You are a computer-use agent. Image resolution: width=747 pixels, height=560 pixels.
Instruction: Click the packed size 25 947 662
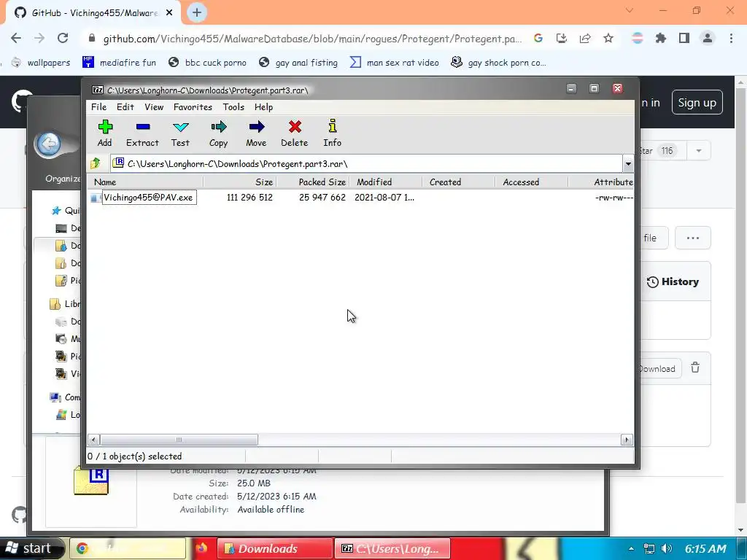[x=322, y=198]
